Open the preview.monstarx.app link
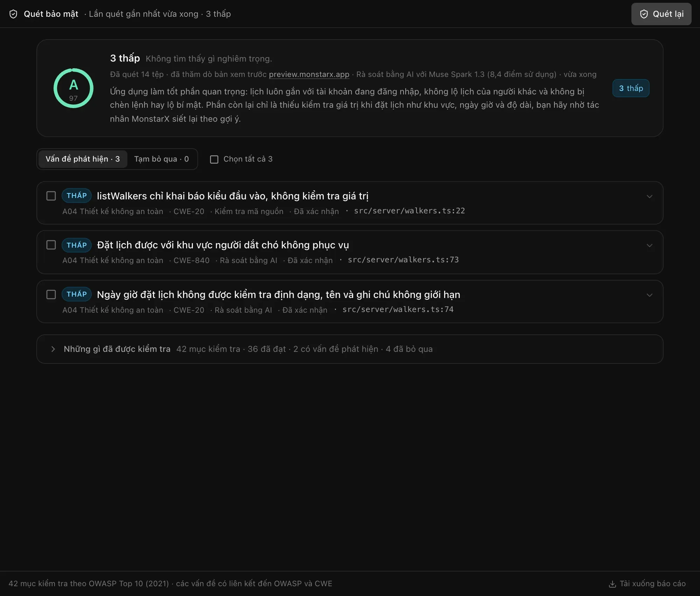 pos(309,74)
